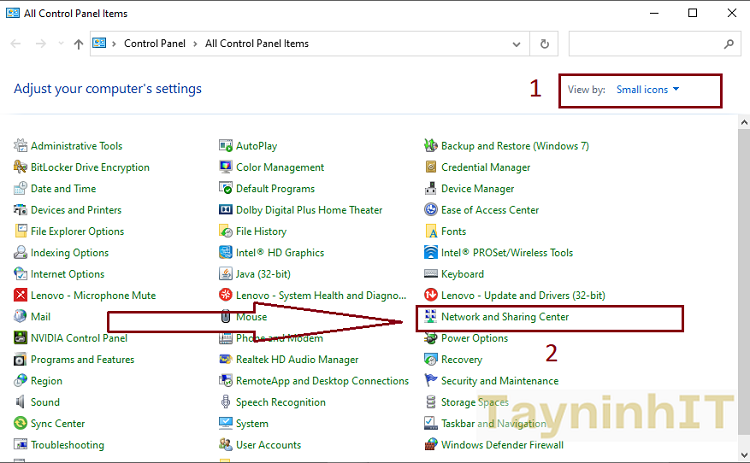The image size is (750, 463).
Task: Expand the recent locations chevron beside Forward
Action: pyautogui.click(x=61, y=44)
